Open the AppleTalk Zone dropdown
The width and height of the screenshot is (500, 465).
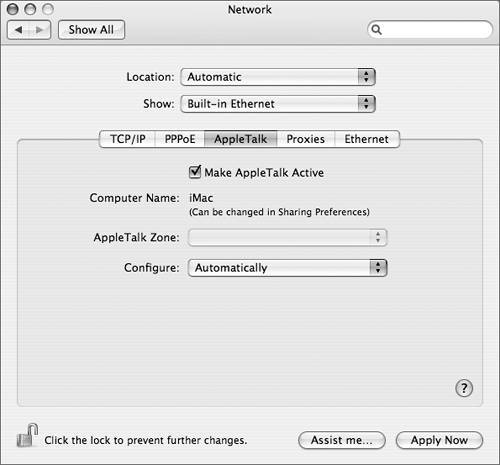pos(287,238)
